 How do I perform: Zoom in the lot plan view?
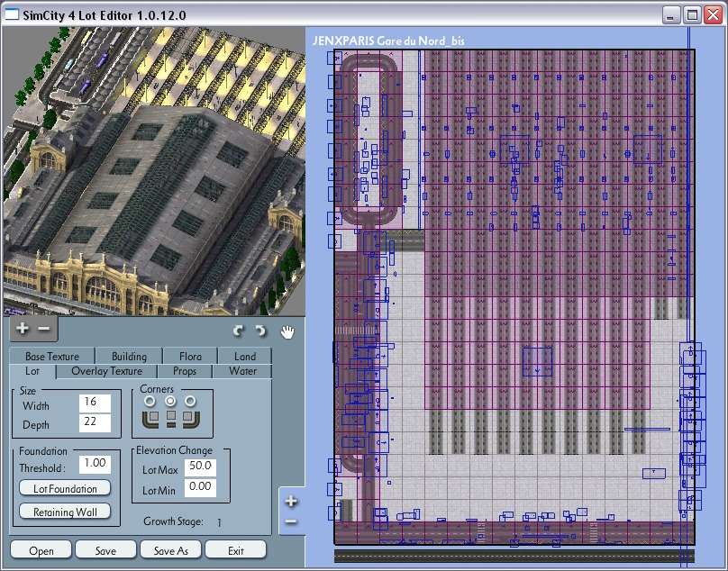point(291,502)
